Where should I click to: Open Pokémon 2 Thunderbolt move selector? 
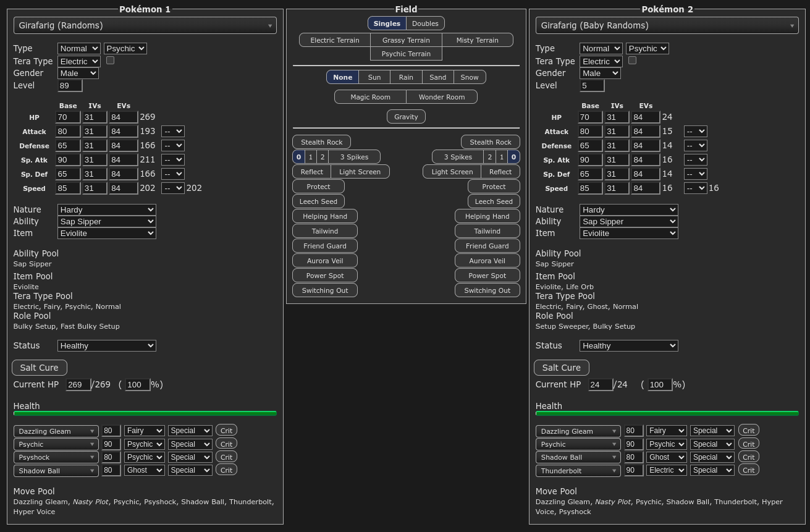tap(578, 470)
